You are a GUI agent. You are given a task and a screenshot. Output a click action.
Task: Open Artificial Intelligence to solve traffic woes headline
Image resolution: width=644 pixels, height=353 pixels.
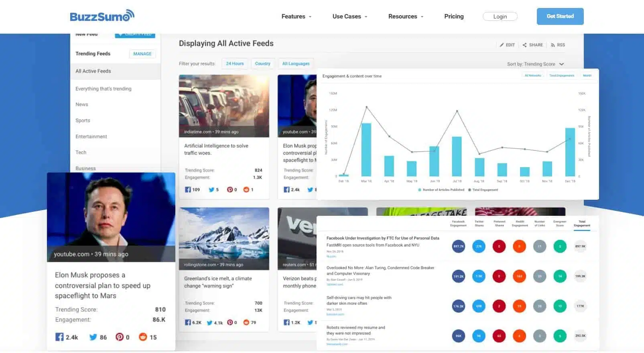(x=216, y=149)
